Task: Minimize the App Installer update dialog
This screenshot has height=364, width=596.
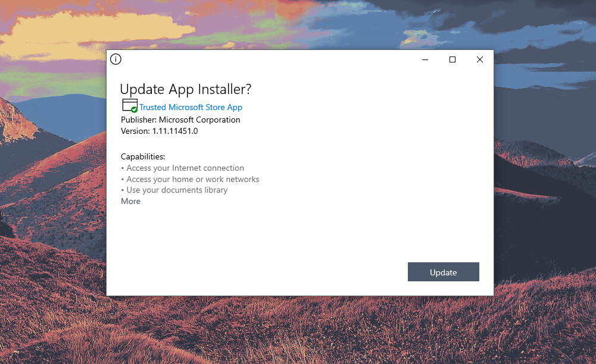Action: click(425, 59)
